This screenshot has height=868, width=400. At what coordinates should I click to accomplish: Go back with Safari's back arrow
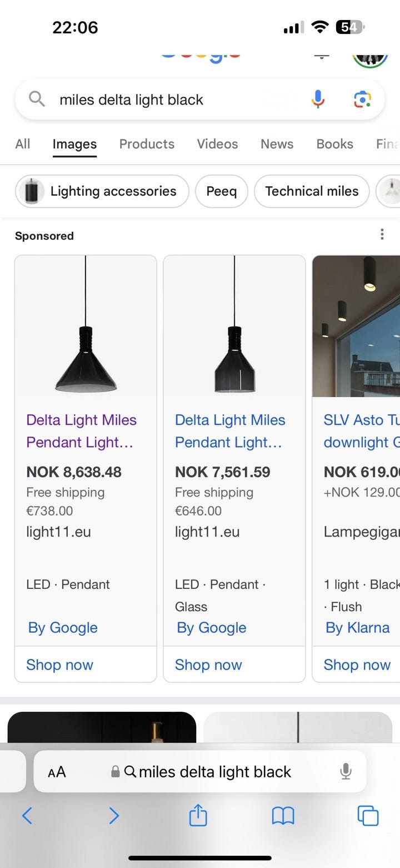point(27,816)
